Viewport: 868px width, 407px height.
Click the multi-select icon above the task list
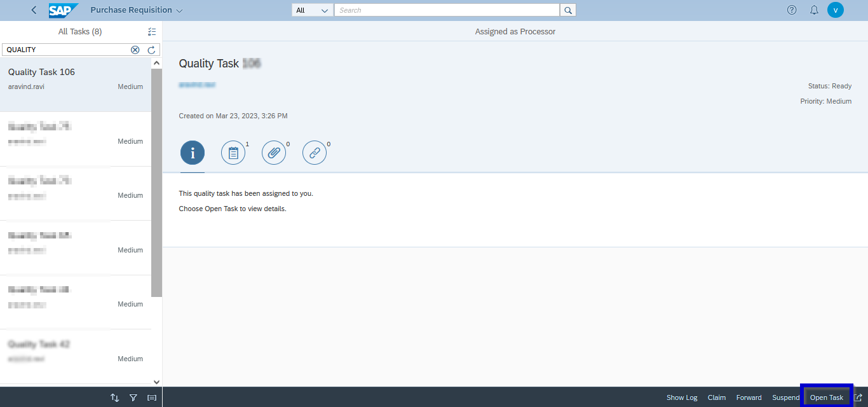152,31
